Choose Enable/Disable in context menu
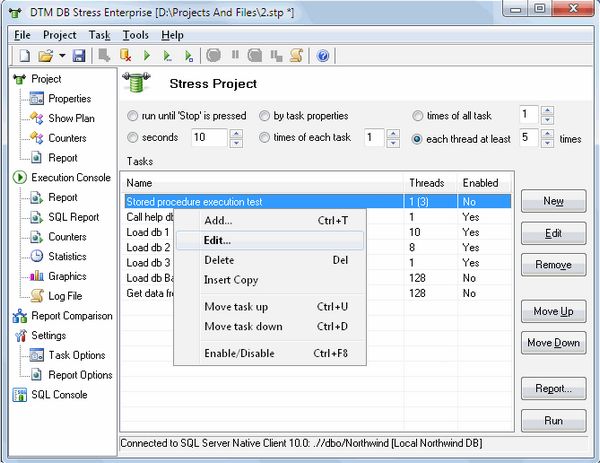The height and width of the screenshot is (463, 600). tap(270, 353)
